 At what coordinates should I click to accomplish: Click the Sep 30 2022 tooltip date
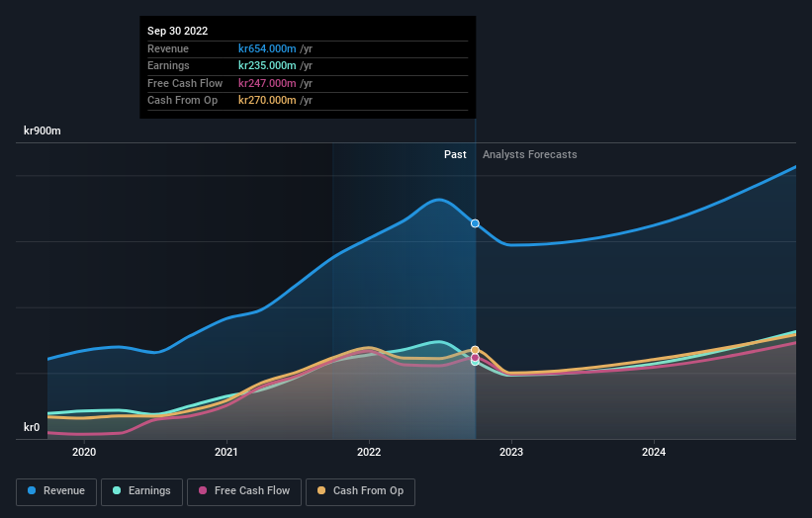tap(178, 31)
